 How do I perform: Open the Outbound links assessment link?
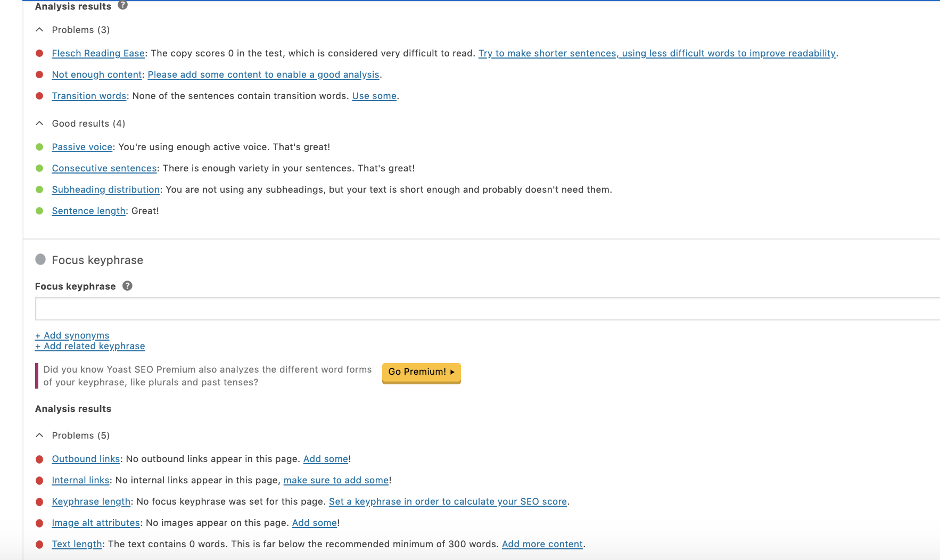86,459
